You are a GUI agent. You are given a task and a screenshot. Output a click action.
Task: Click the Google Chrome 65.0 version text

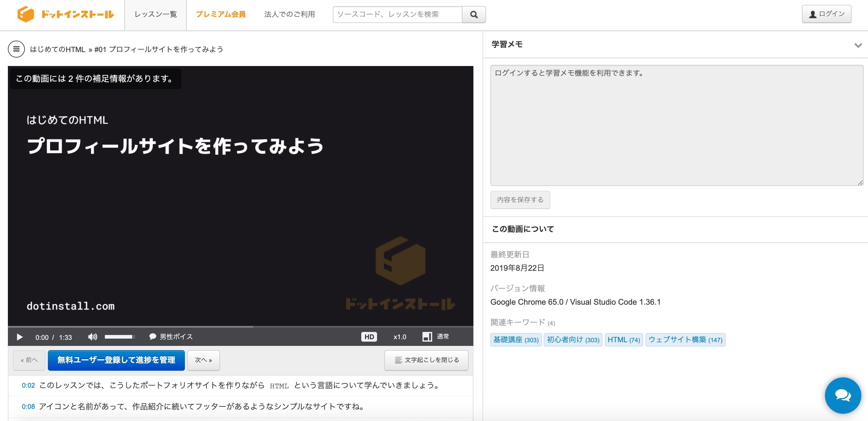coord(575,302)
